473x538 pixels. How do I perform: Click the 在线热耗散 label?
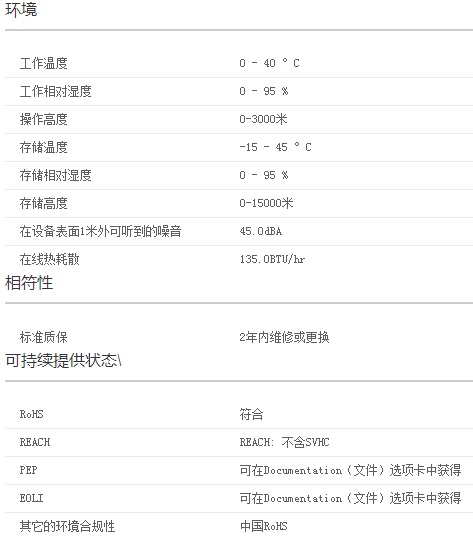click(49, 259)
